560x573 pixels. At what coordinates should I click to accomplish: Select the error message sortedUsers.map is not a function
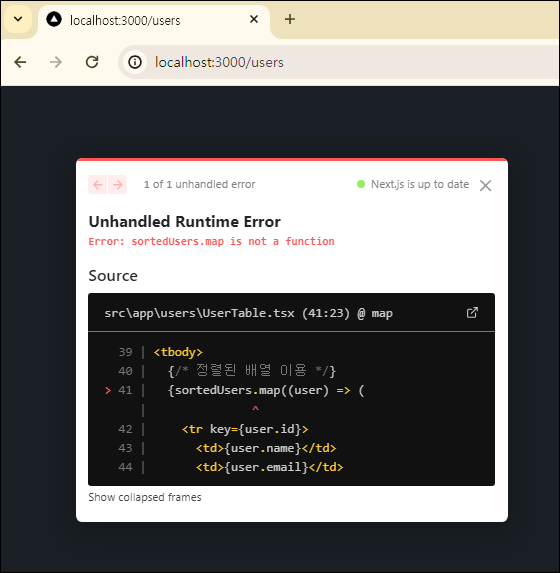click(x=212, y=242)
